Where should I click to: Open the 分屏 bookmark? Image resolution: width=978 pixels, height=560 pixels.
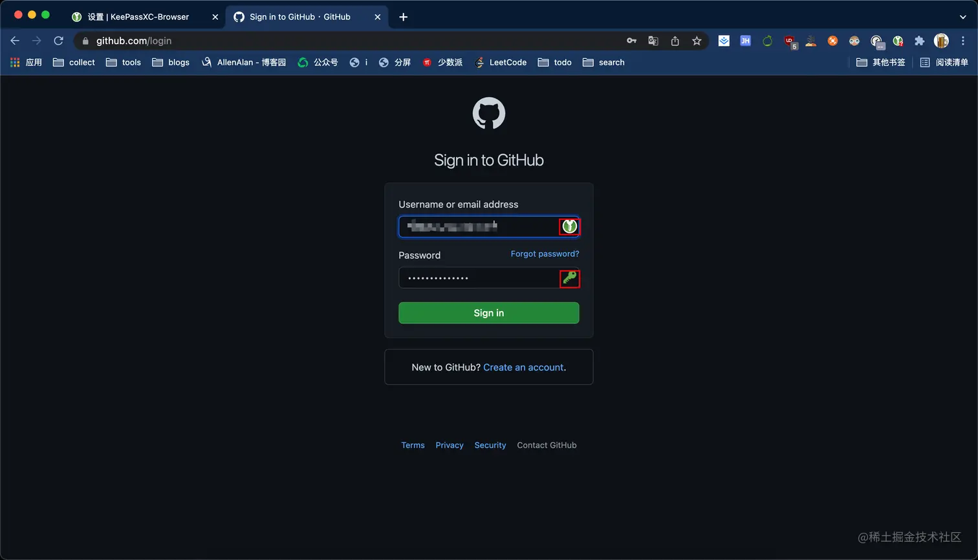(x=395, y=63)
